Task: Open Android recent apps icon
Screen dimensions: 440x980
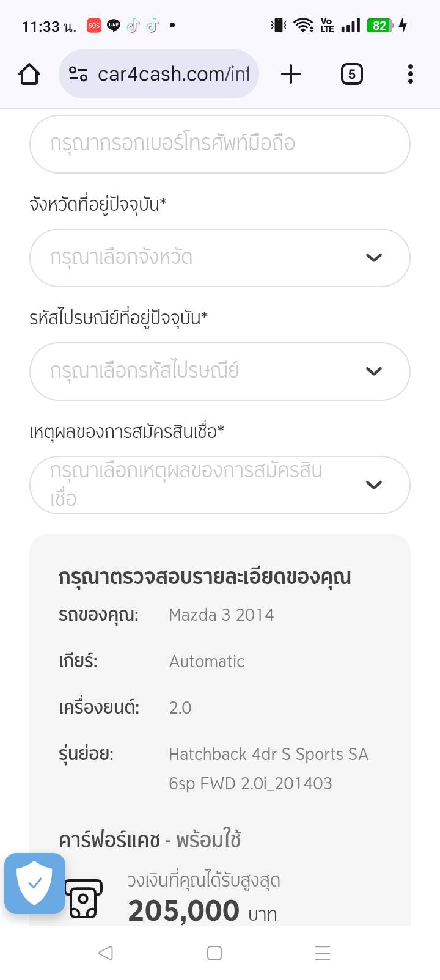Action: click(322, 953)
